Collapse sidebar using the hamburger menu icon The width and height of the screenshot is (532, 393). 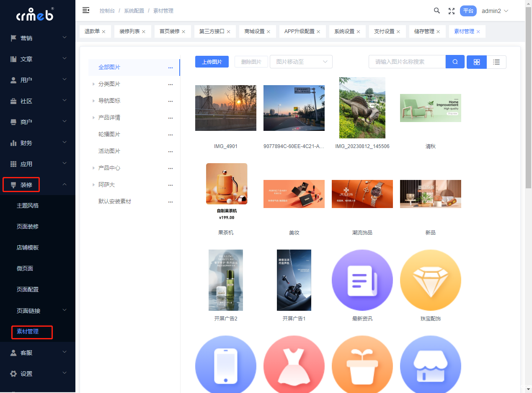click(86, 10)
